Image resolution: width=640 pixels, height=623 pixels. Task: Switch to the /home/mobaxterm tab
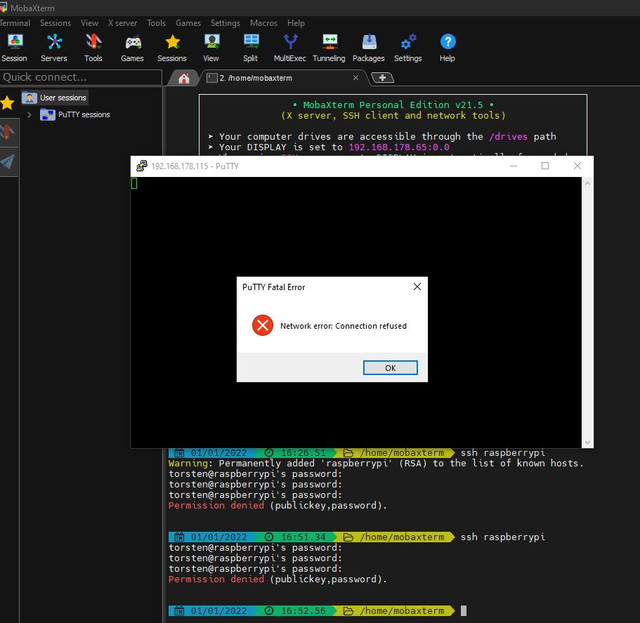coord(282,78)
